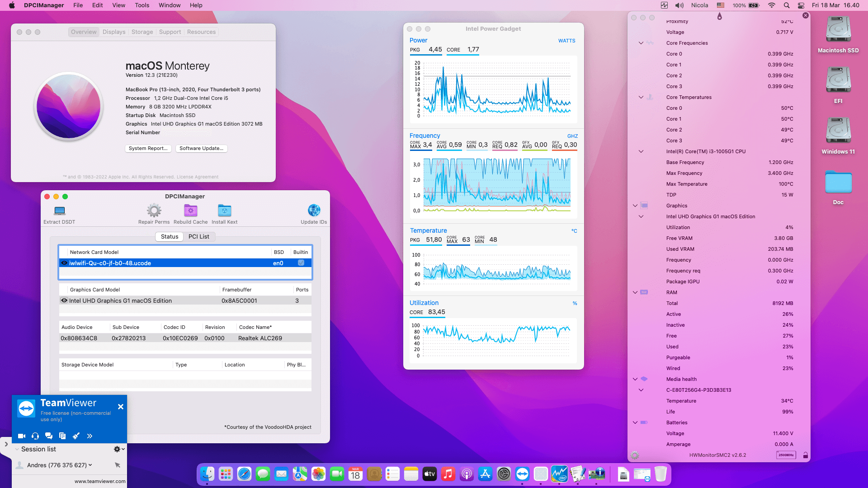Image resolution: width=868 pixels, height=488 pixels.
Task: Collapse the RAM section
Action: pos(635,292)
